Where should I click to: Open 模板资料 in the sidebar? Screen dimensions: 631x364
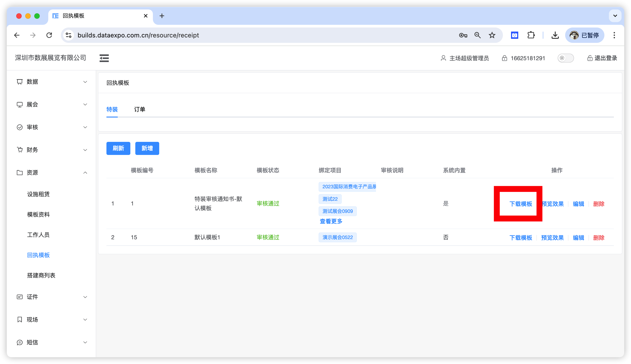coord(38,214)
